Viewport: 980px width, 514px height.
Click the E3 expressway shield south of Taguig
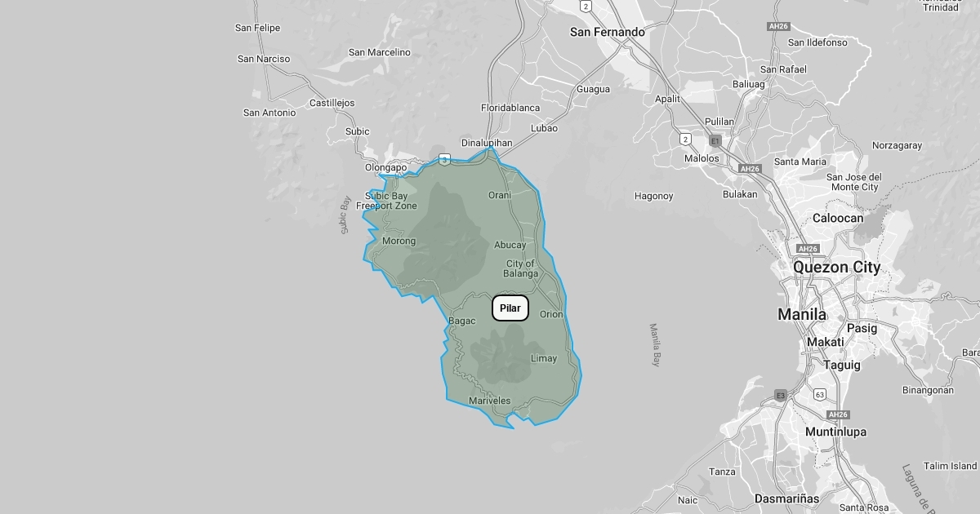point(781,396)
